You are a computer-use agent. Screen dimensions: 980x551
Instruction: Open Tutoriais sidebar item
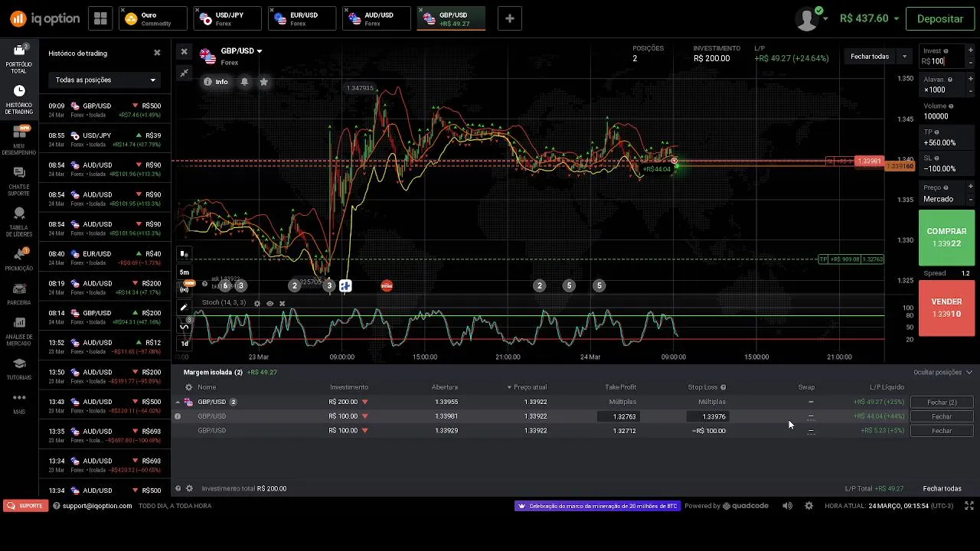click(19, 369)
